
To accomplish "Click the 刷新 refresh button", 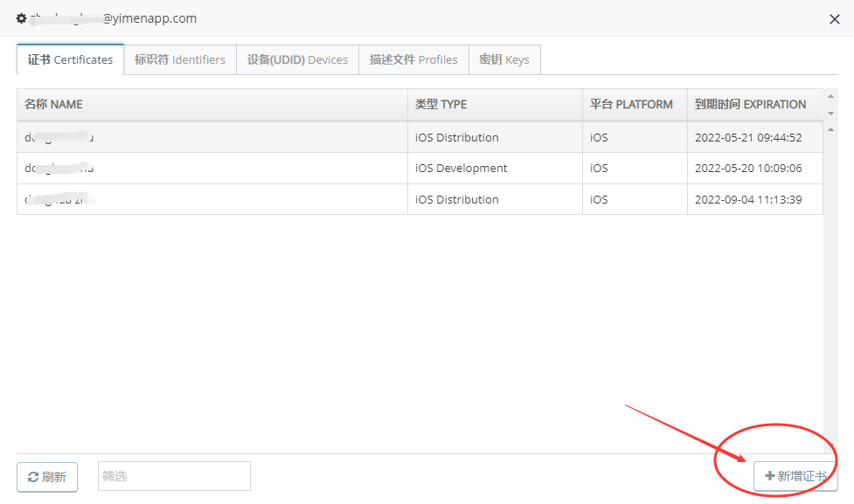I will 47,477.
